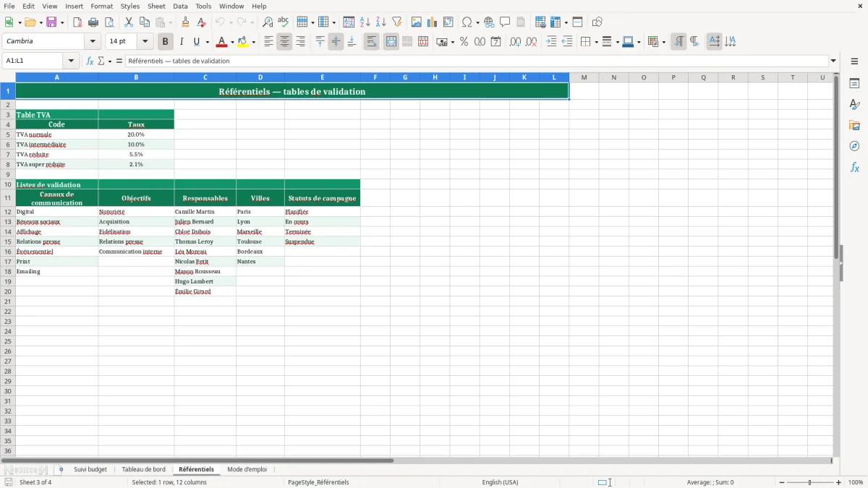The height and width of the screenshot is (488, 868).
Task: Switch to the Tableau de bord tab
Action: [143, 470]
